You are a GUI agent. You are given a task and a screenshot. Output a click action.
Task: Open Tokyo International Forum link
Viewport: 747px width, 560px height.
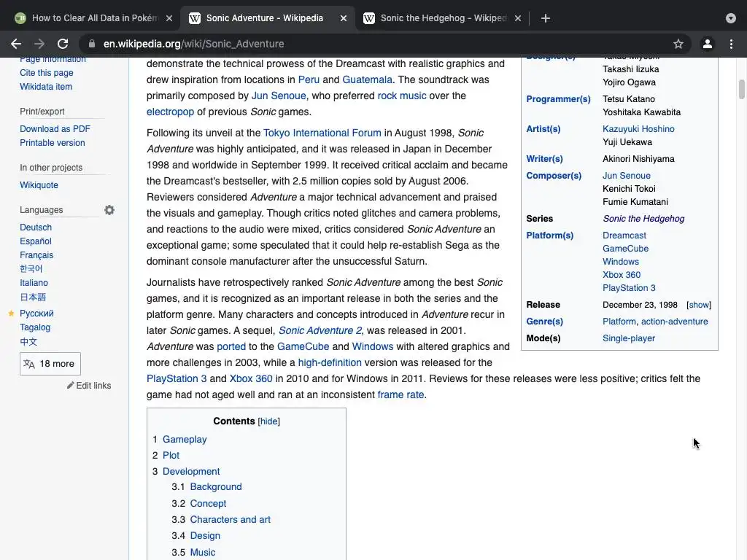(x=322, y=133)
